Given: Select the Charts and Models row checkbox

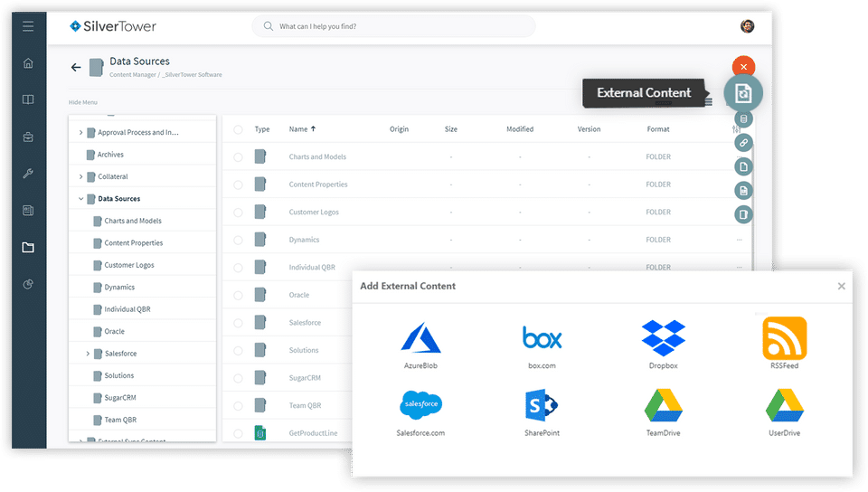Looking at the screenshot, I should [x=238, y=157].
